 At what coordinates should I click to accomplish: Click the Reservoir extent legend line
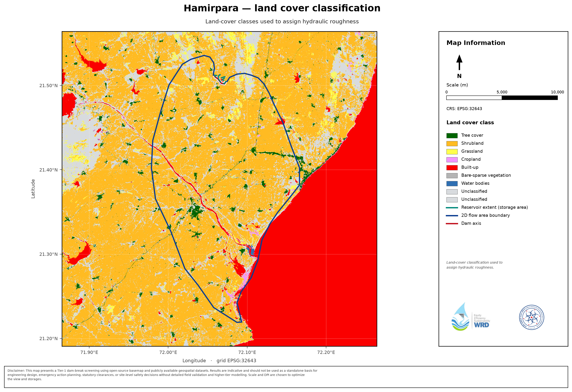tap(452, 208)
